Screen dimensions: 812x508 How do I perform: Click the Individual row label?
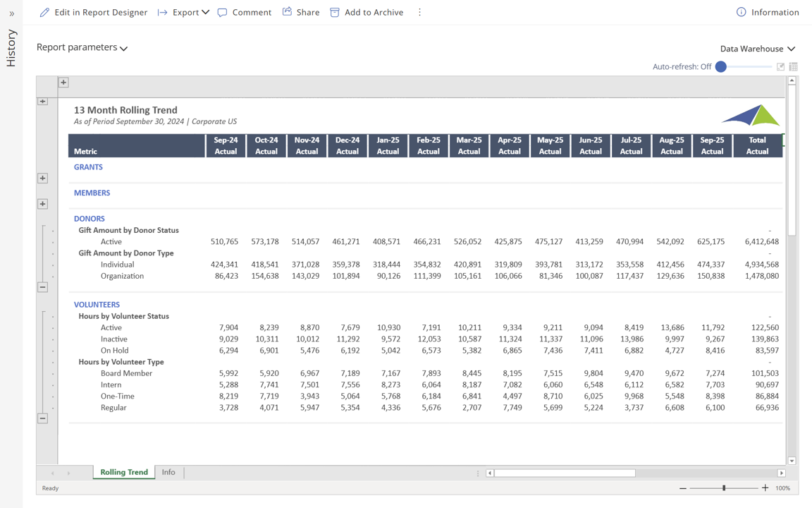pyautogui.click(x=118, y=265)
